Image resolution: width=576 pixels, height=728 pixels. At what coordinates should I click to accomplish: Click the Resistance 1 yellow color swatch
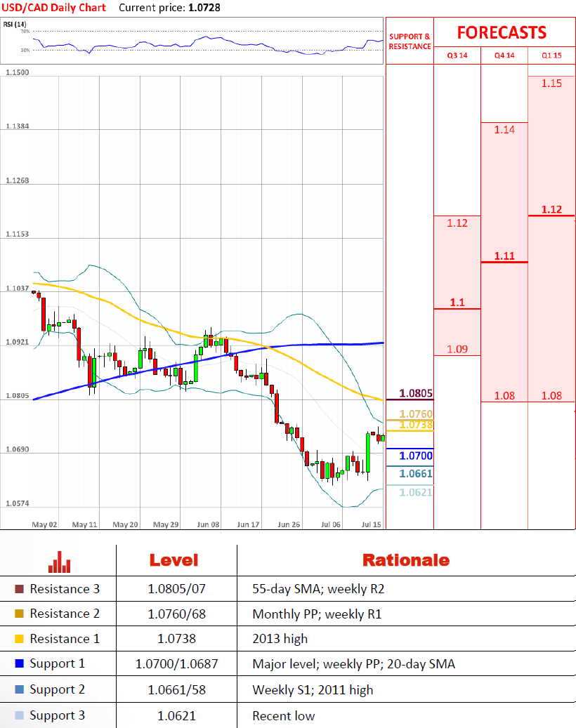click(19, 639)
